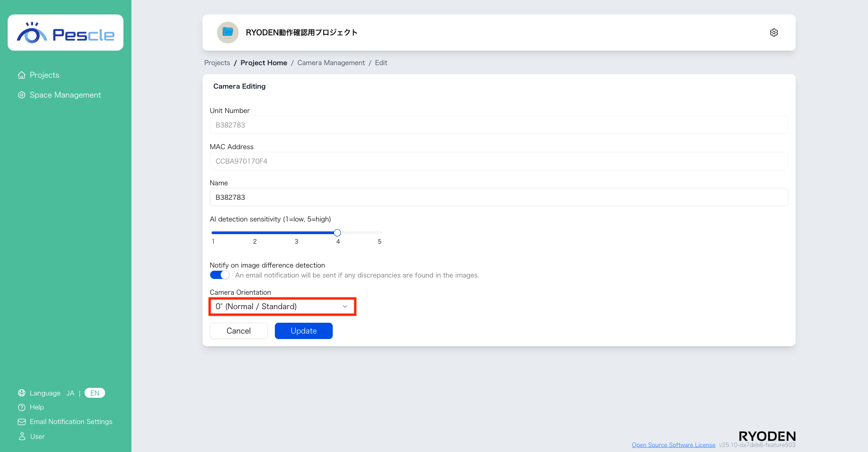This screenshot has width=868, height=452.
Task: Click the Projects home icon
Action: coord(21,75)
